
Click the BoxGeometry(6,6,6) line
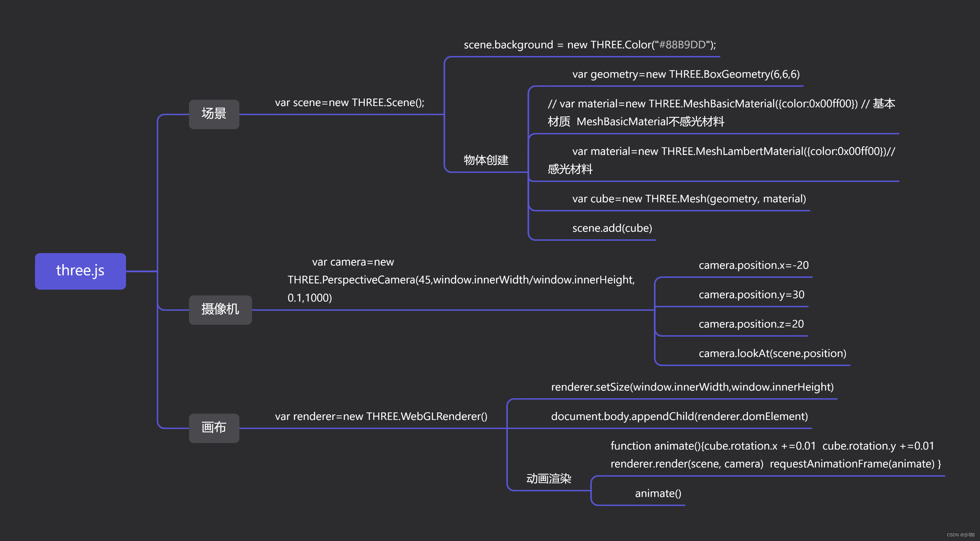tap(686, 74)
